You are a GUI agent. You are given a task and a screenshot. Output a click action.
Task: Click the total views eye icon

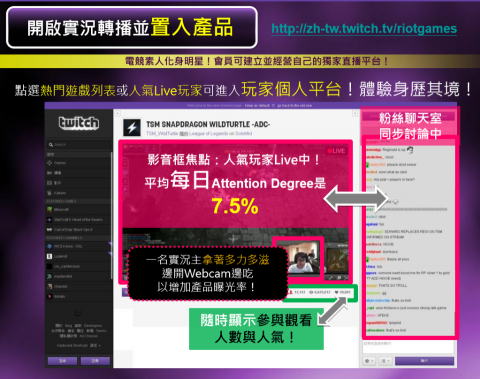(311, 292)
